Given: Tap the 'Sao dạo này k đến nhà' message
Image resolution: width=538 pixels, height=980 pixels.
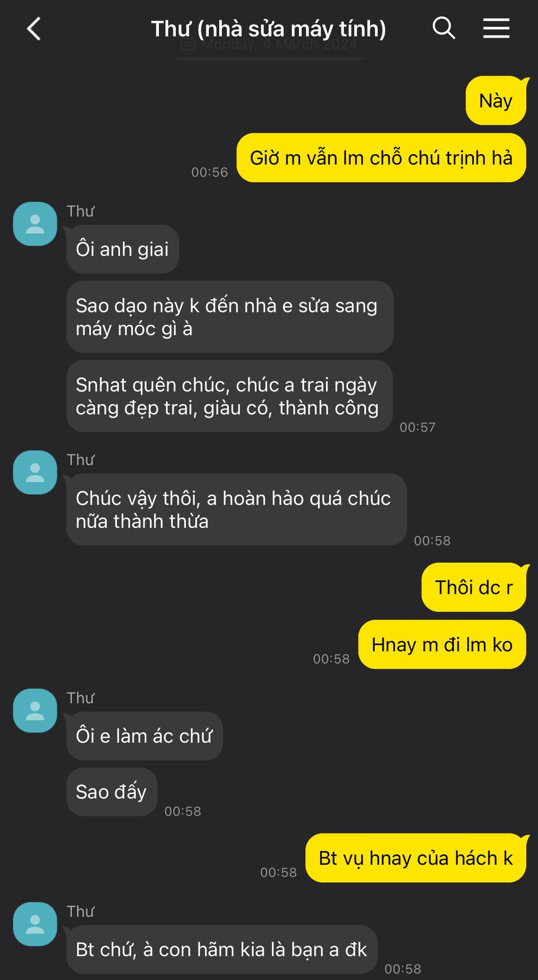Looking at the screenshot, I should [230, 317].
